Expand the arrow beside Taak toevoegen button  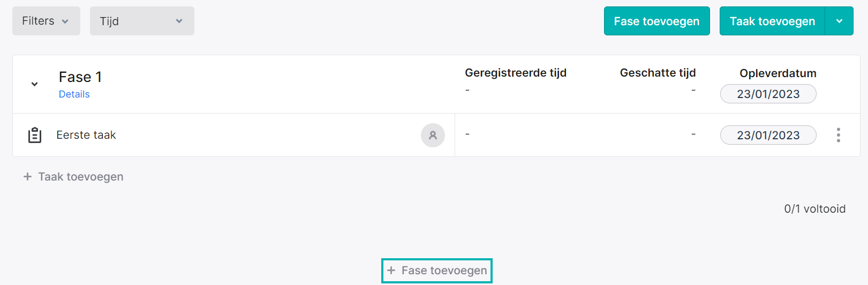[x=839, y=21]
